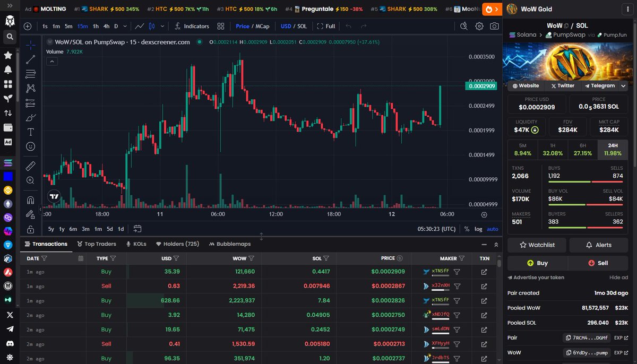Open the WoW Gold three-dot menu
The height and width of the screenshot is (364, 637).
pos(627,9)
